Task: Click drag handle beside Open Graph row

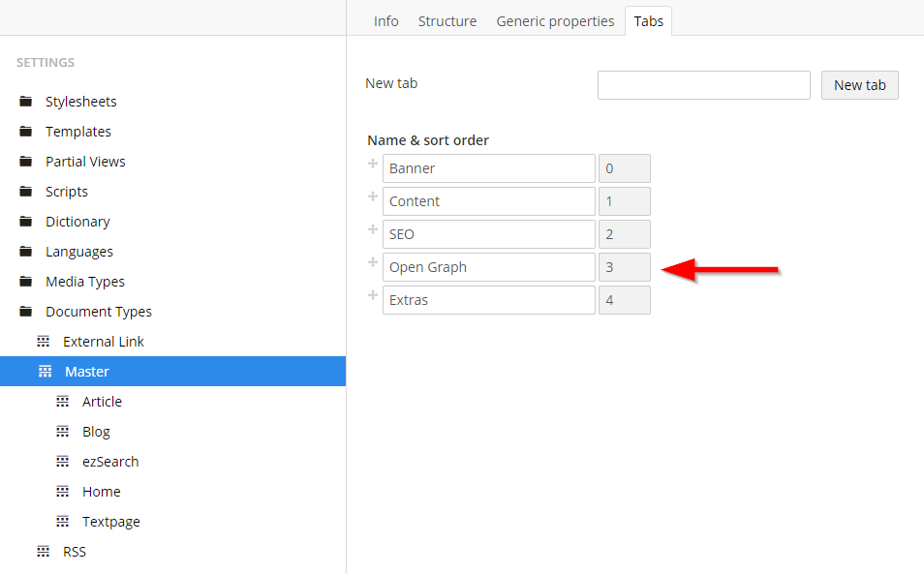Action: pyautogui.click(x=373, y=263)
